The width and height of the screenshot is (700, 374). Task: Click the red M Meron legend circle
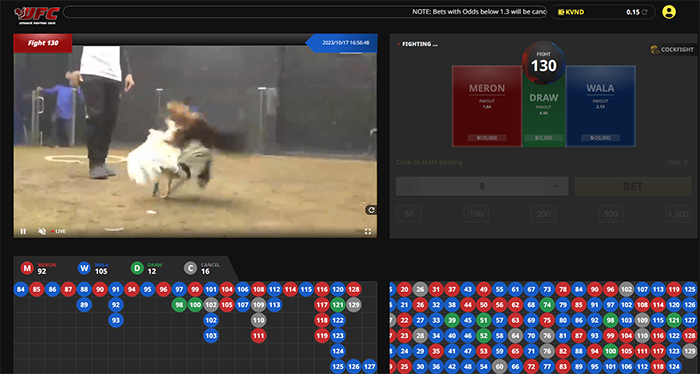coord(27,268)
